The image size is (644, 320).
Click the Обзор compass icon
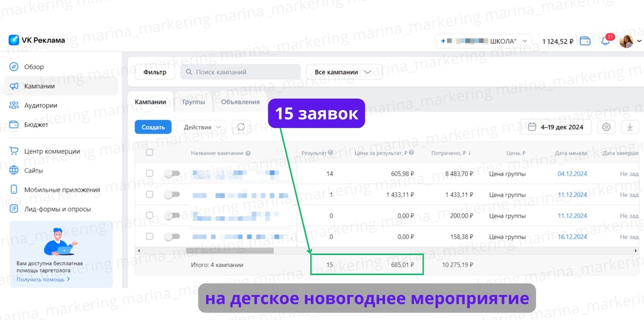point(14,67)
